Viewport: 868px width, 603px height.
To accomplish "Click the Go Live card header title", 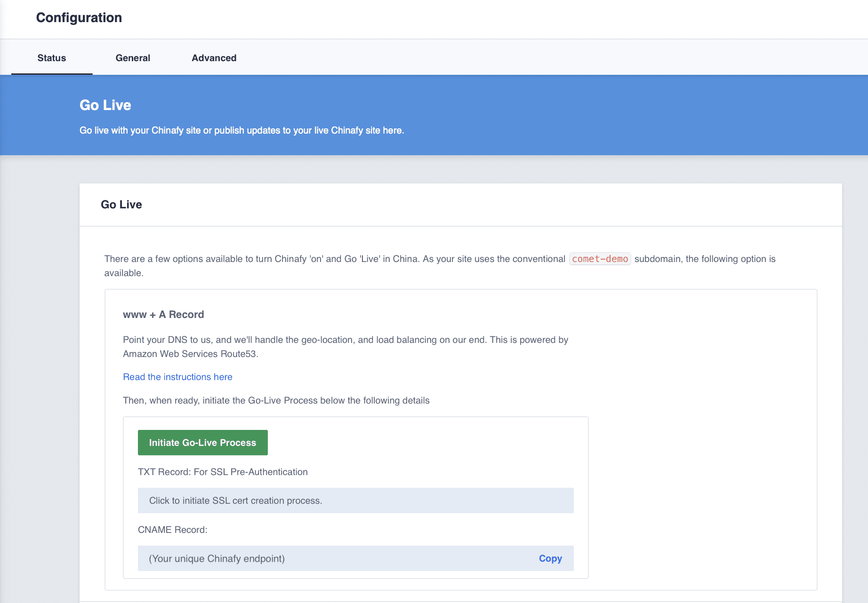I will [121, 205].
